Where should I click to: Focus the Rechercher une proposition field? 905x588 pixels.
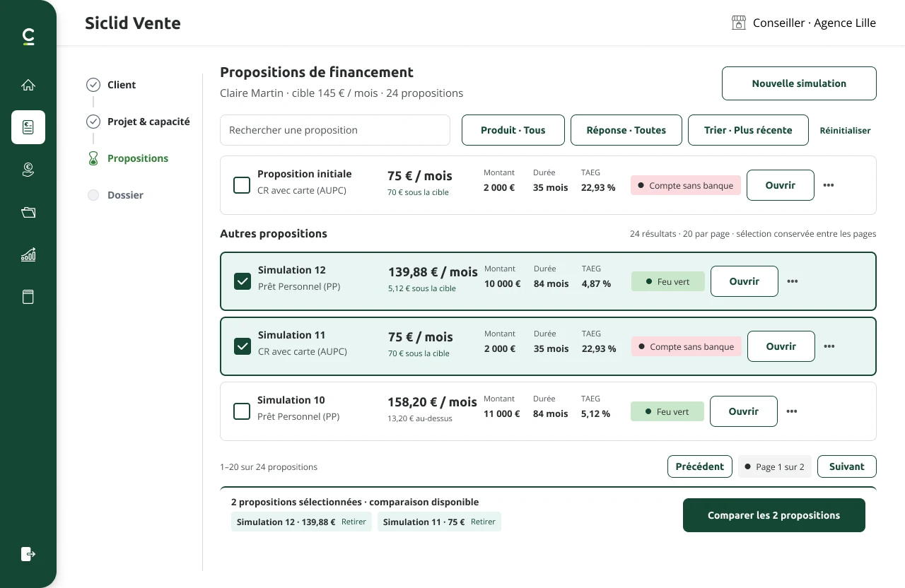coord(335,130)
